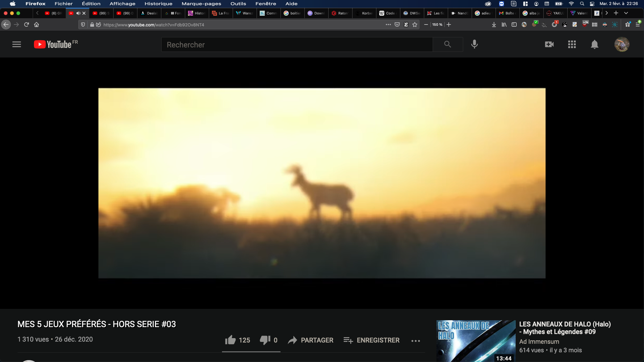Open the YouTube apps grid
This screenshot has height=362, width=644.
(x=572, y=44)
